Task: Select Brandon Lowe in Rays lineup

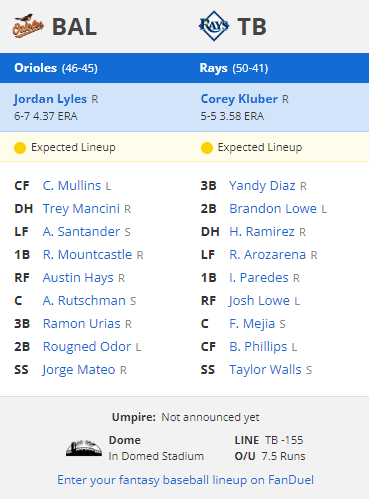Action: (x=273, y=209)
